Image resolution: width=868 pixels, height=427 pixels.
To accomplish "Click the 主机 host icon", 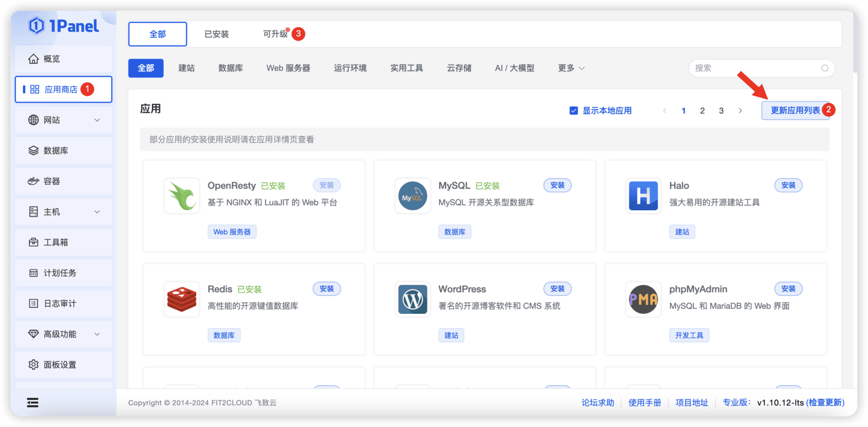I will (x=34, y=212).
